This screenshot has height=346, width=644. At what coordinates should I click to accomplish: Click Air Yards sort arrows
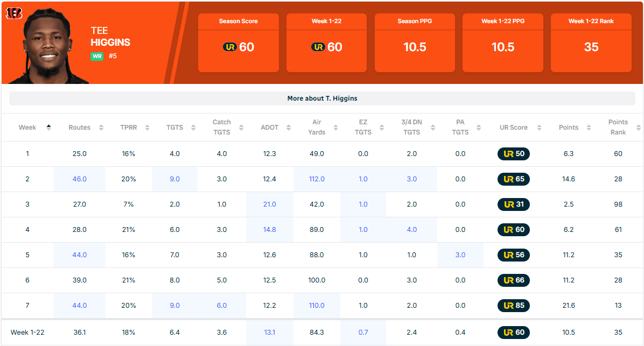pyautogui.click(x=337, y=128)
